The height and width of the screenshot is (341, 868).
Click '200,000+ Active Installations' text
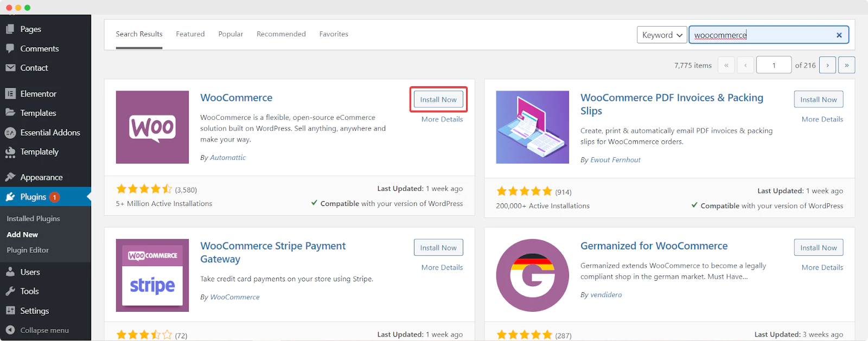click(542, 206)
